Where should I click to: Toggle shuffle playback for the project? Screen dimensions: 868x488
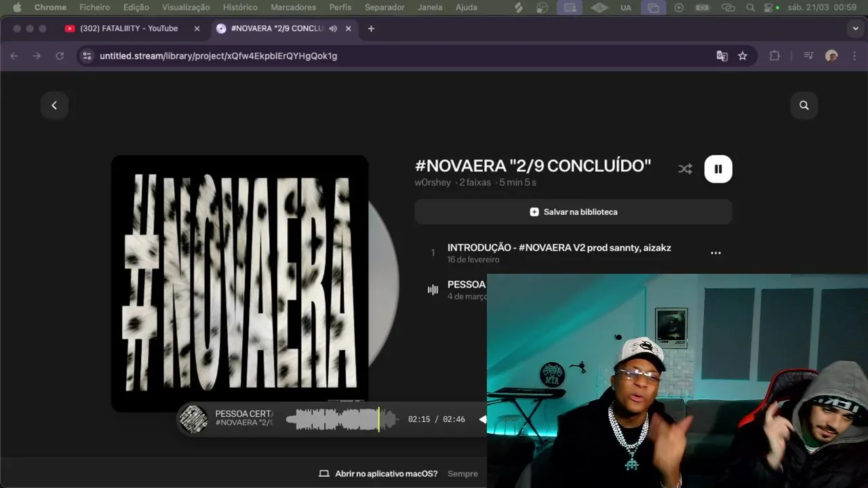[685, 169]
